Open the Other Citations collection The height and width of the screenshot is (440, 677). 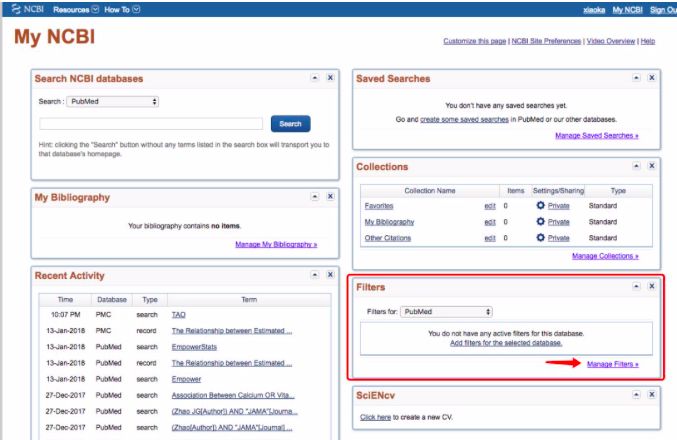pos(388,238)
